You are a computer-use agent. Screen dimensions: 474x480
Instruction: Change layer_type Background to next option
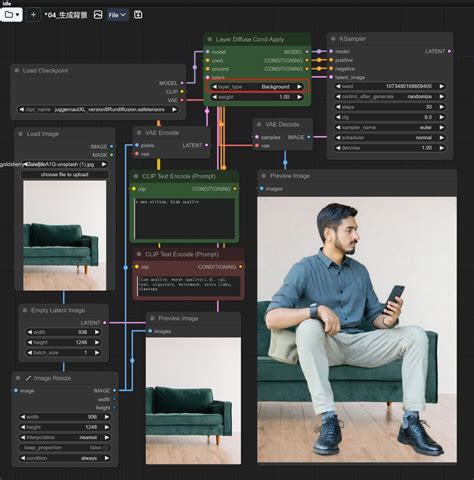(299, 87)
